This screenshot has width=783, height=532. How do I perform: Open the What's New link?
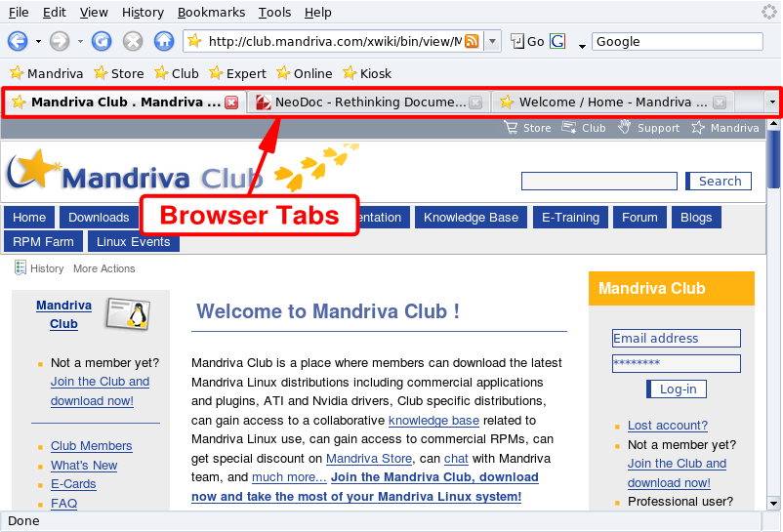click(84, 466)
